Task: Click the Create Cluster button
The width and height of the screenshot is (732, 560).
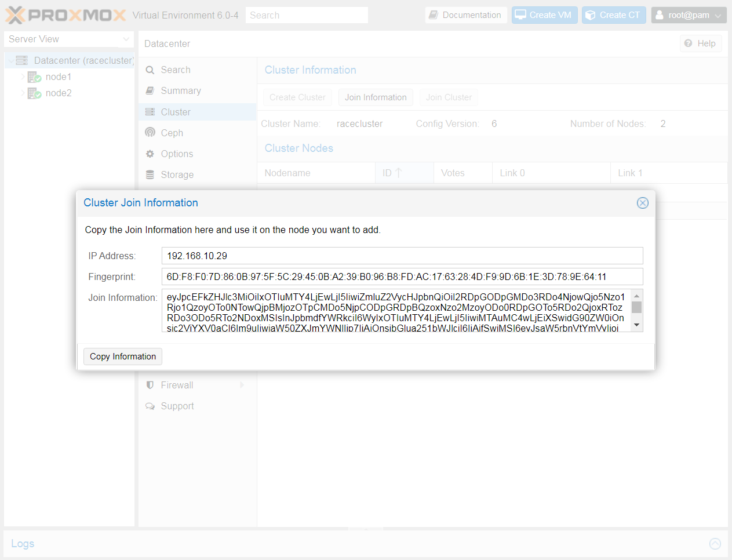Action: click(297, 97)
